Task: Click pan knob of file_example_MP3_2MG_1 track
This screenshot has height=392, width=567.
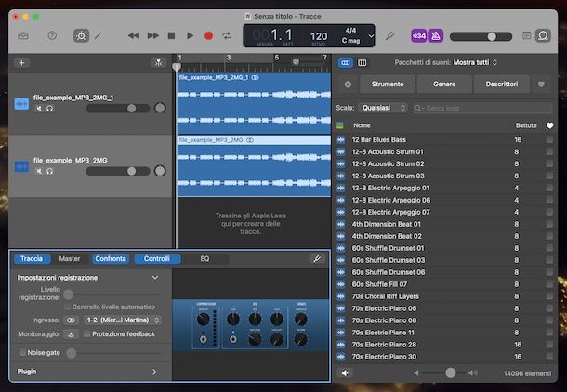Action: point(160,108)
